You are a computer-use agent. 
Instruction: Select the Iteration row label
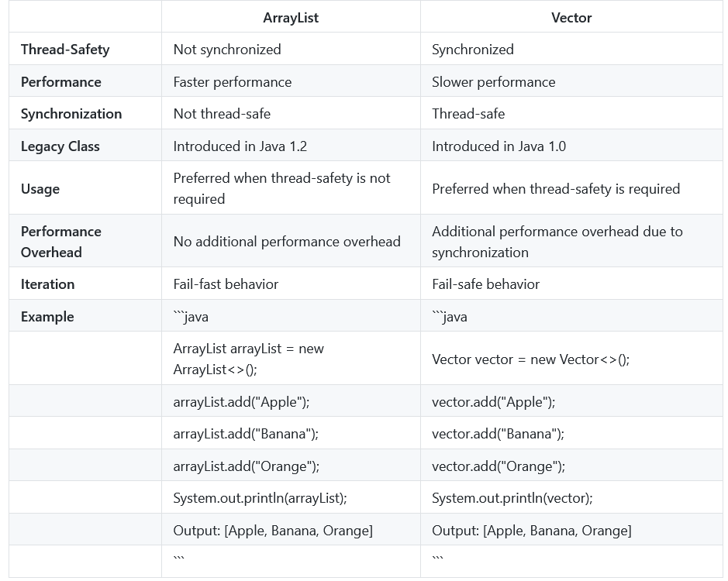coord(47,284)
